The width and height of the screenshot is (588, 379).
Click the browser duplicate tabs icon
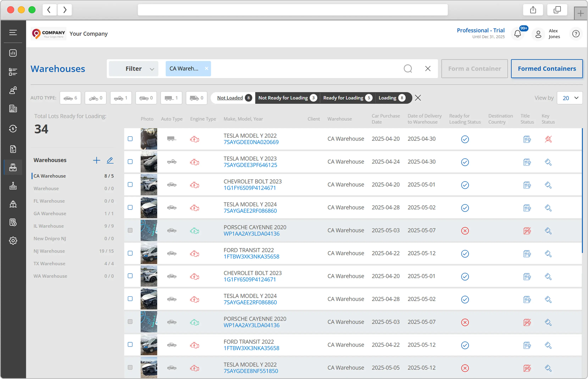tap(557, 10)
